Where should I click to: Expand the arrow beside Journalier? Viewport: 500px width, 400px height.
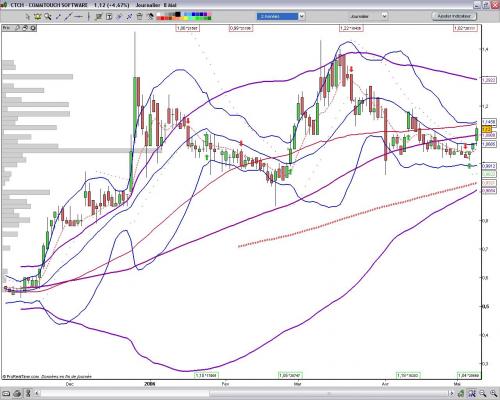384,16
